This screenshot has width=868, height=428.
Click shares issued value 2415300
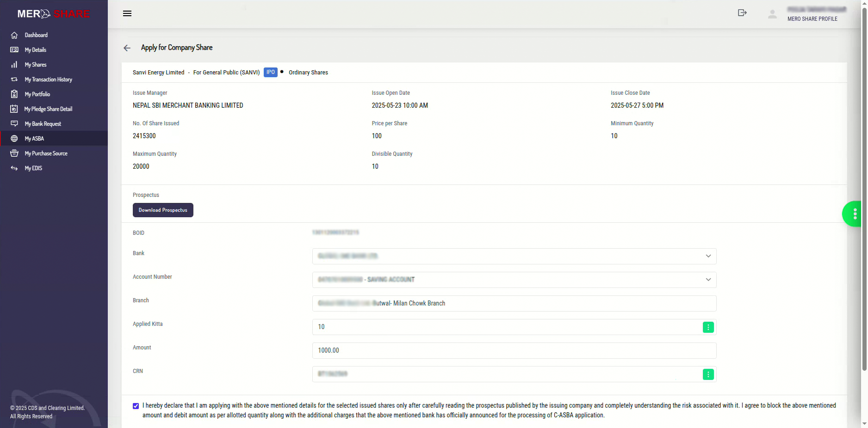pos(144,136)
